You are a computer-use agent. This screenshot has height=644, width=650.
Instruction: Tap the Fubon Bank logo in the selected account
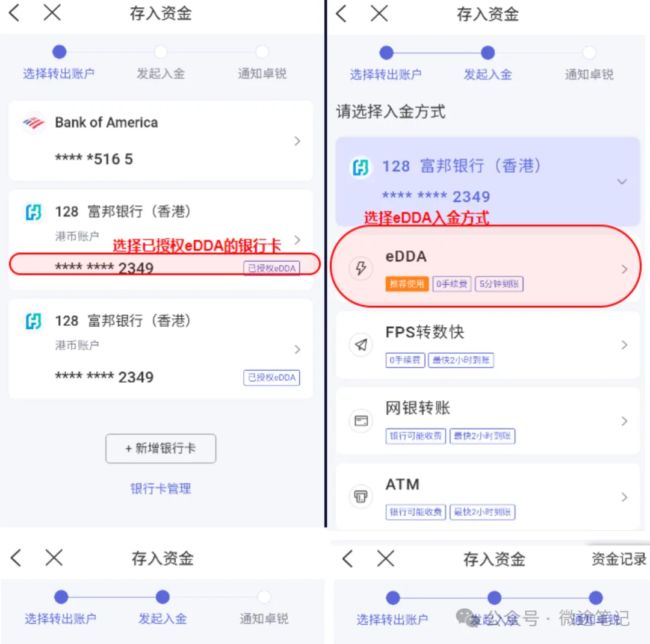tap(361, 167)
